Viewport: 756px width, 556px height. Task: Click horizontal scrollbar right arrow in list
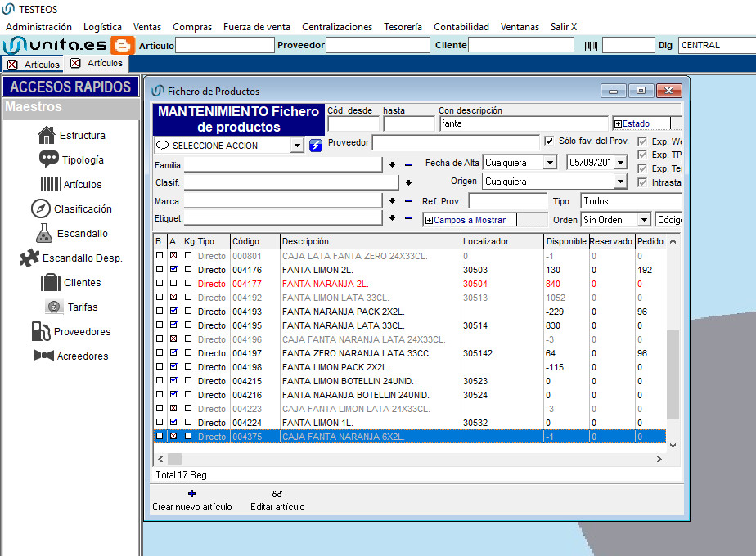(x=659, y=460)
